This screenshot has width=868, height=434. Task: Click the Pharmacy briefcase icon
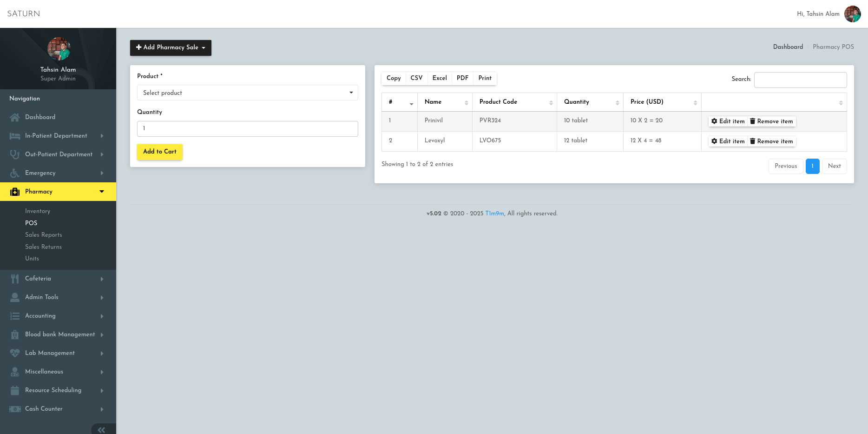(x=14, y=192)
